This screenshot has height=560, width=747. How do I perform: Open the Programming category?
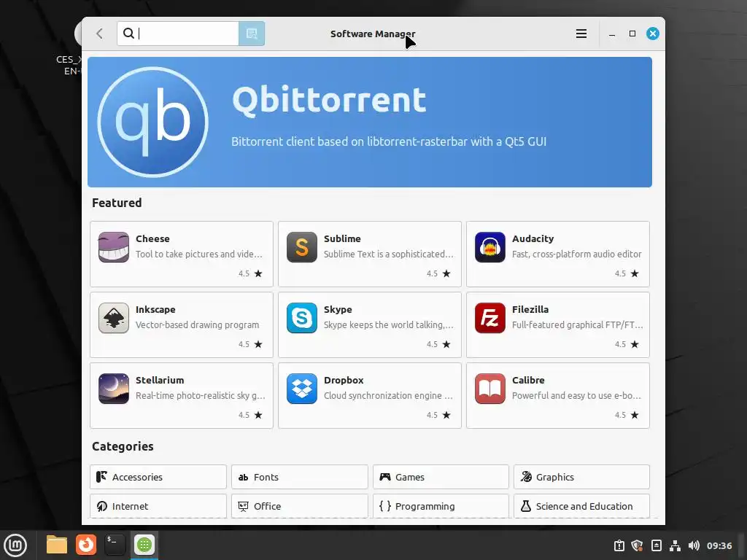point(441,506)
